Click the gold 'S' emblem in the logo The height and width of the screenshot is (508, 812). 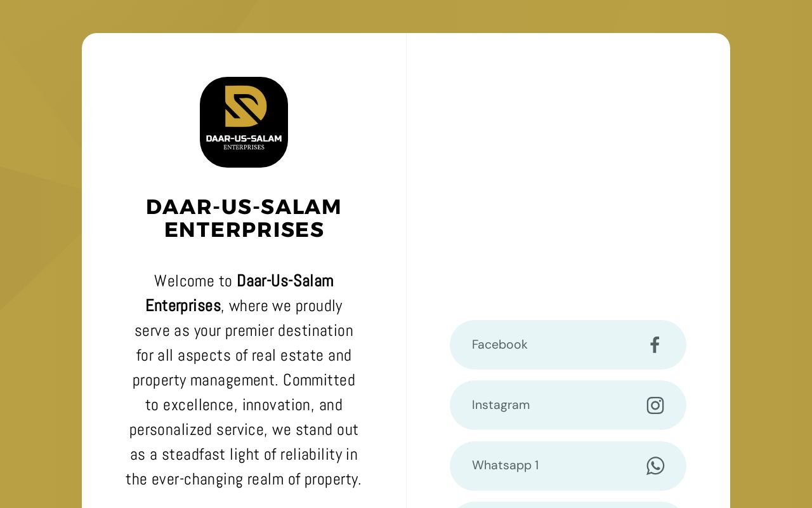click(244, 108)
